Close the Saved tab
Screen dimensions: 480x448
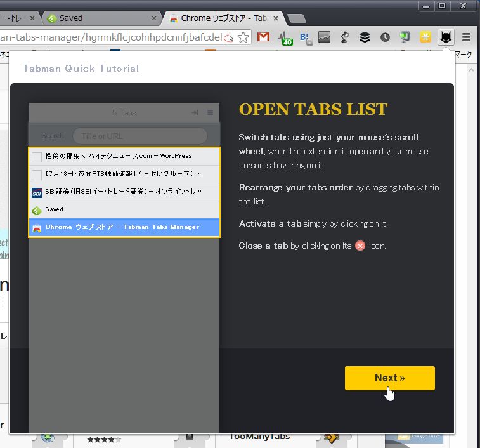(154, 18)
